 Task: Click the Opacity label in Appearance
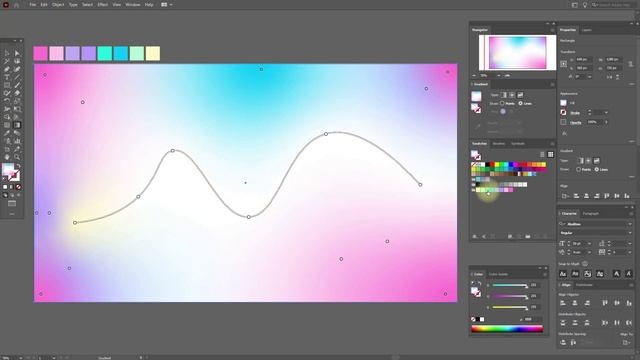click(x=576, y=122)
